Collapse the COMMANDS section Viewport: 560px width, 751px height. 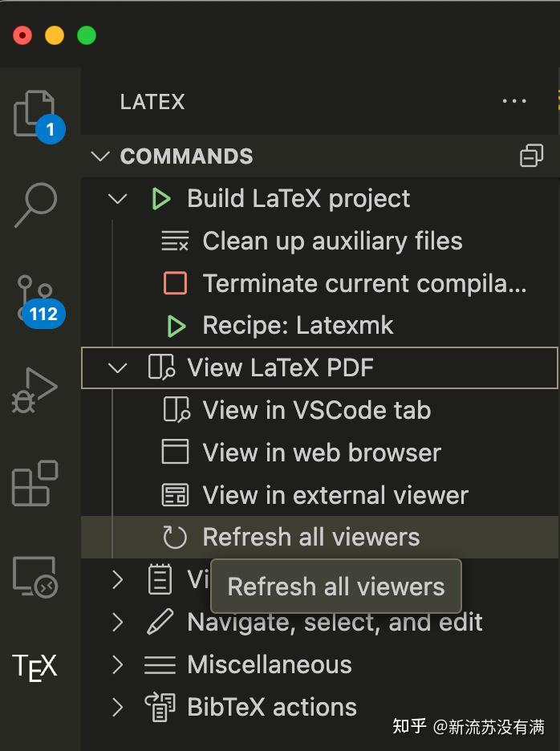[101, 156]
